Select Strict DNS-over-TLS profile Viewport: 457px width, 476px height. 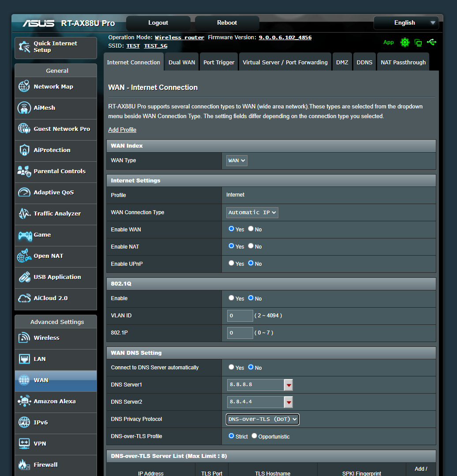(x=231, y=436)
